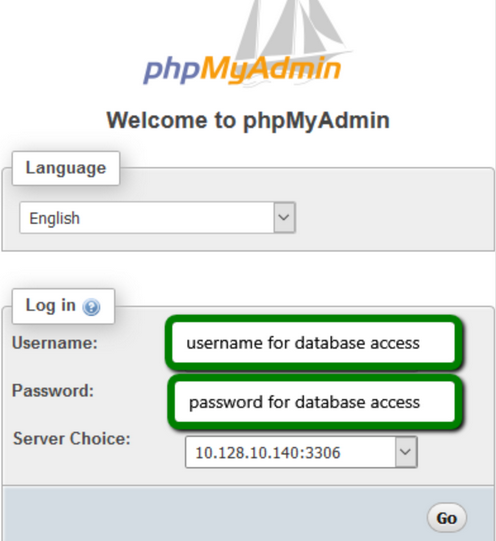Viewport: 496px width, 541px height.
Task: Open the Log in help icon
Action: (91, 307)
